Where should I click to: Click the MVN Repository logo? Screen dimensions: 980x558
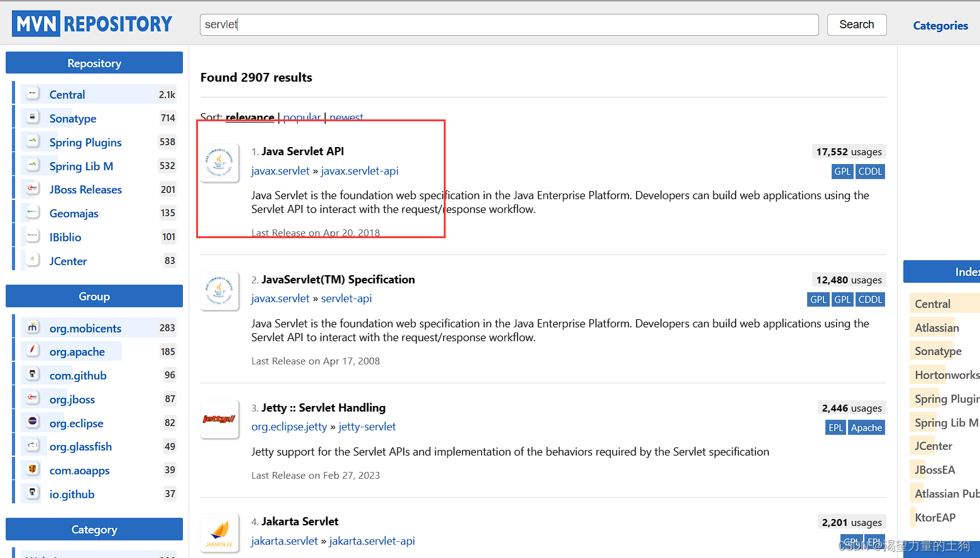coord(92,23)
